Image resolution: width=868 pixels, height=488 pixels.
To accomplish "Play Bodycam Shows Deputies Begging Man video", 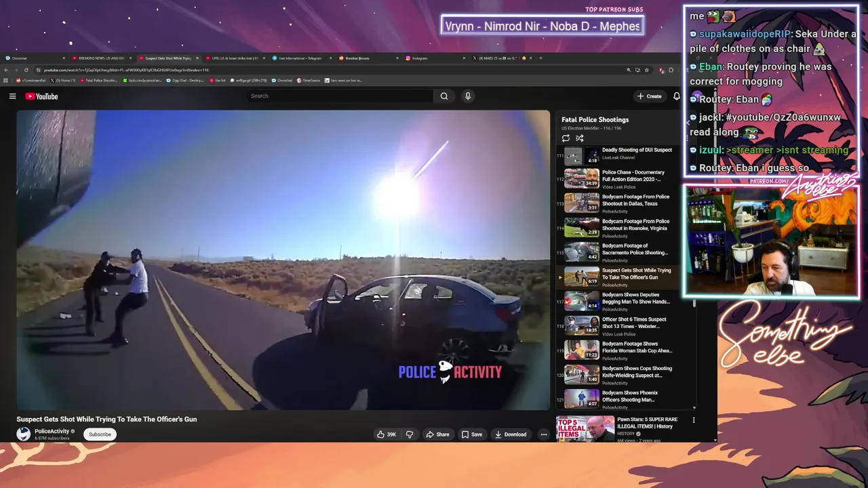I will (x=627, y=301).
